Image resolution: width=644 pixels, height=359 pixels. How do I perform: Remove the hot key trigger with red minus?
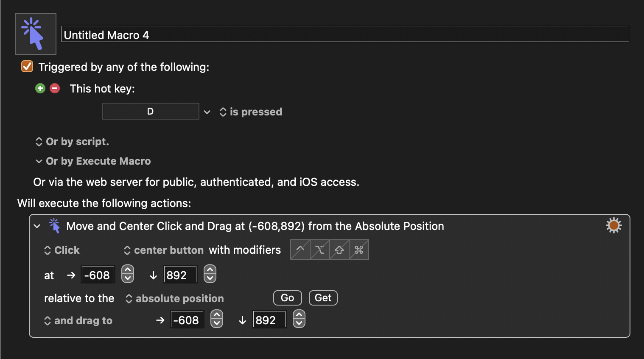tap(55, 88)
